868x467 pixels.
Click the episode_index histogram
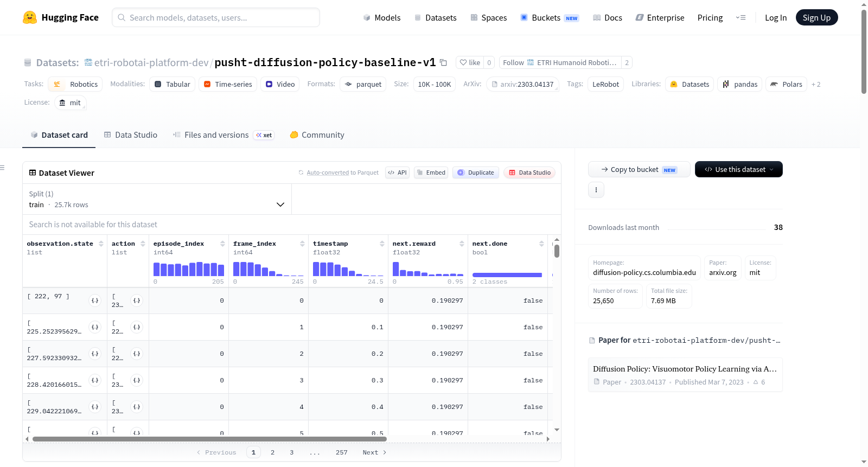pos(189,269)
